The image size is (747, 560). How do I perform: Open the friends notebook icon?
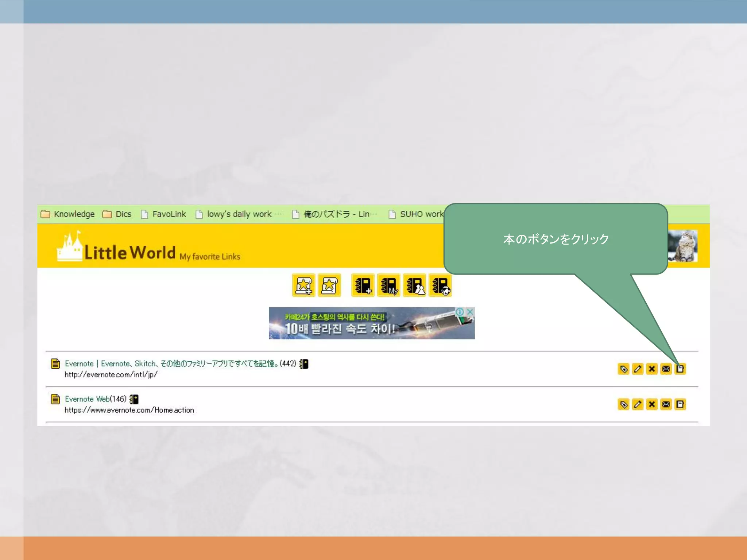(x=414, y=285)
